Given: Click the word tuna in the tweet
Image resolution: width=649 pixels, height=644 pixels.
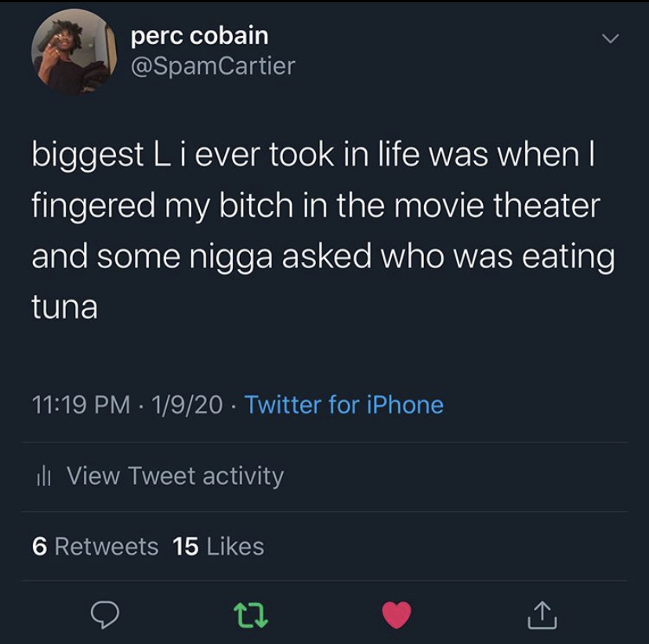Looking at the screenshot, I should pyautogui.click(x=64, y=307).
